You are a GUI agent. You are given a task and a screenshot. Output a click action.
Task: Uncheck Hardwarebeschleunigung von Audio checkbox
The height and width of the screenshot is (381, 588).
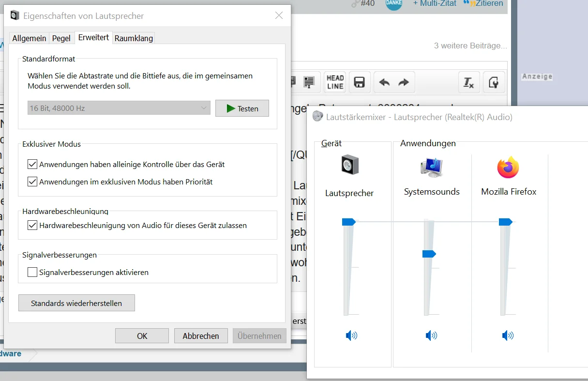32,225
